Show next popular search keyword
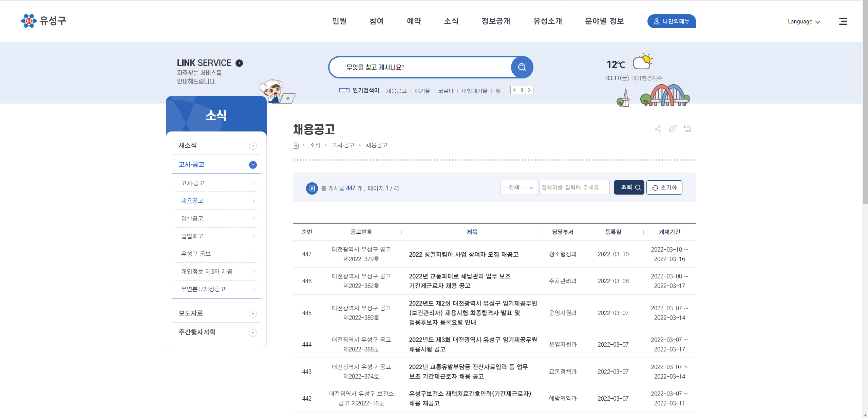The height and width of the screenshot is (418, 868). tap(529, 90)
